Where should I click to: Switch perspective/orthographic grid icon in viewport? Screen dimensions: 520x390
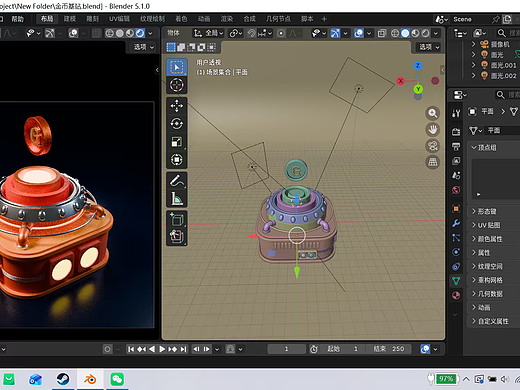(x=433, y=162)
